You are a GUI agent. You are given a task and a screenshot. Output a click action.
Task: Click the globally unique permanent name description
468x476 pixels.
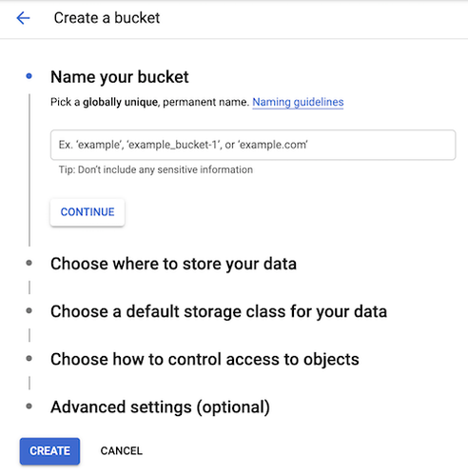150,102
